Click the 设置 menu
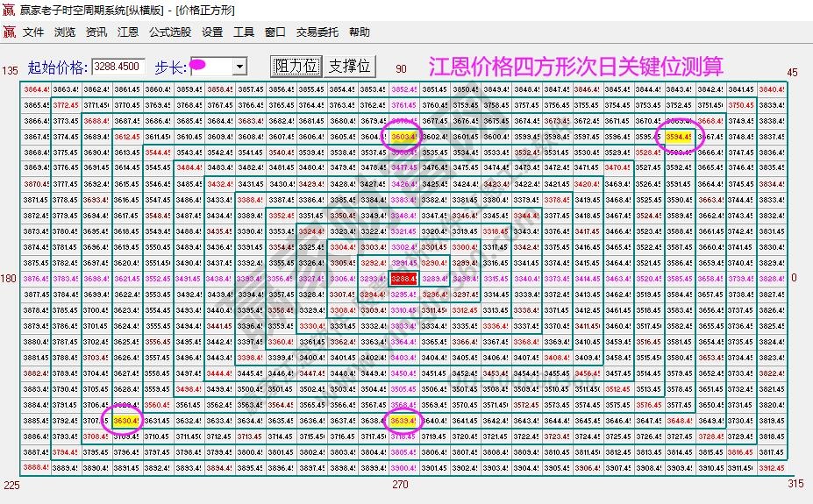813x504 pixels. coord(212,32)
